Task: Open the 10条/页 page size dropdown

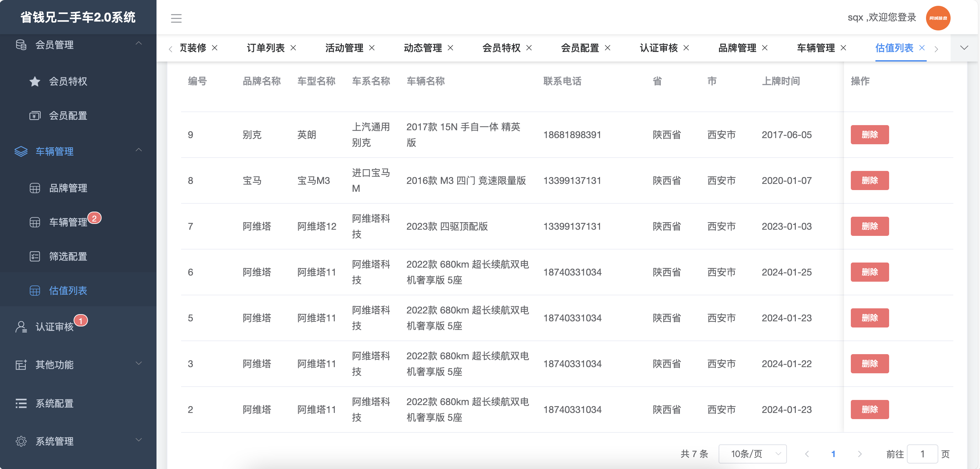Action: click(x=752, y=454)
